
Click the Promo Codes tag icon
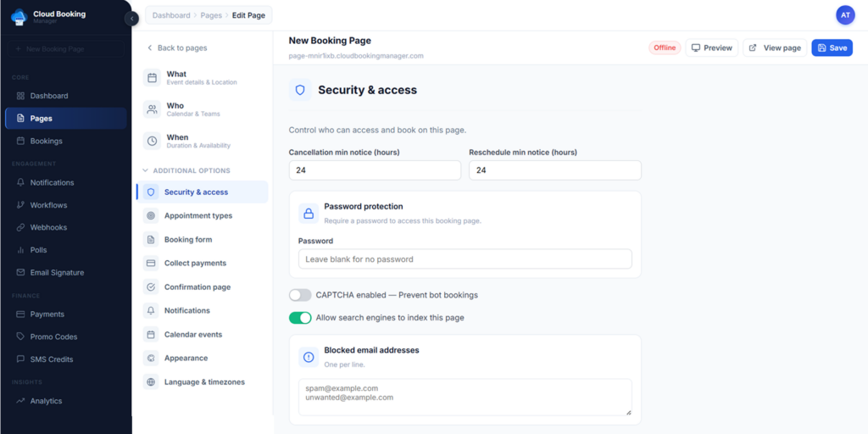pyautogui.click(x=21, y=337)
